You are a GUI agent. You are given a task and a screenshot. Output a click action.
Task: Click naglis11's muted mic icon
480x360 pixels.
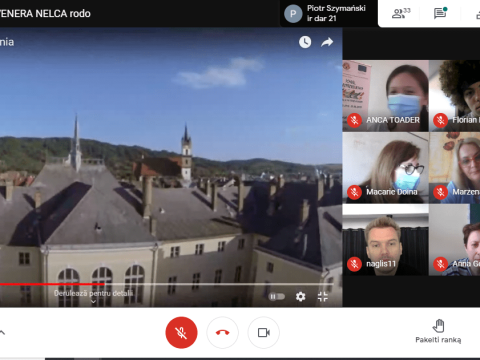pos(354,264)
